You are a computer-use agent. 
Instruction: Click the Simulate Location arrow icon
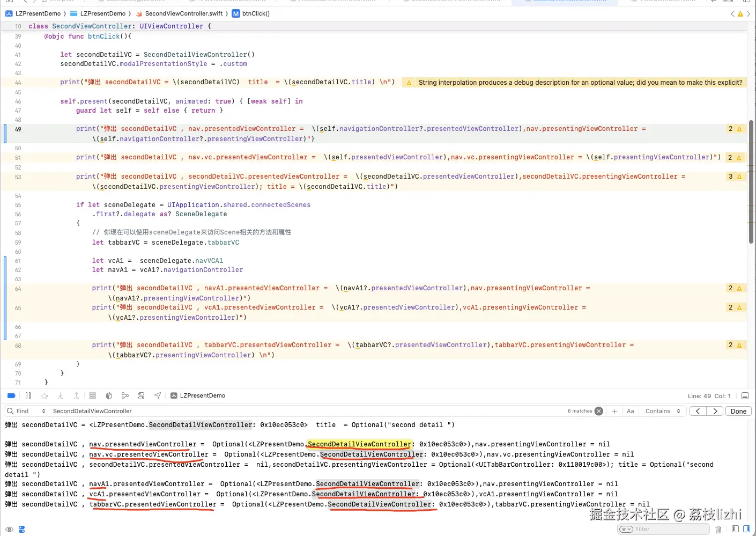click(x=157, y=396)
